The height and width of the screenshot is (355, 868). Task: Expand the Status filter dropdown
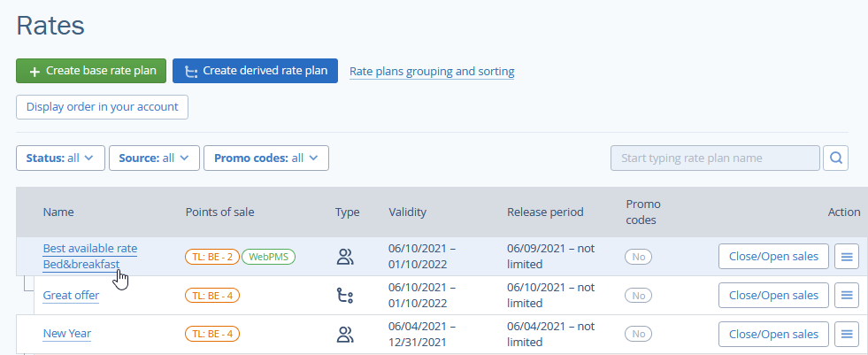click(60, 158)
